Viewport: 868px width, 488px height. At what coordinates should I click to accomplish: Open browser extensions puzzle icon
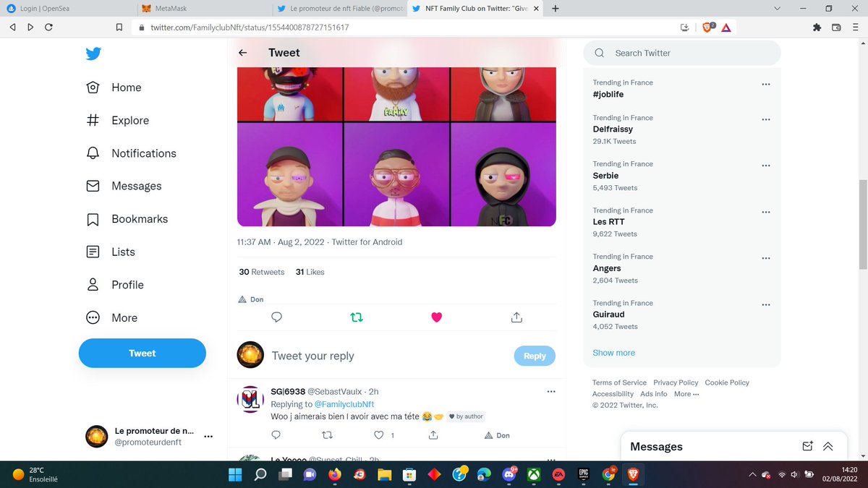[x=817, y=27]
